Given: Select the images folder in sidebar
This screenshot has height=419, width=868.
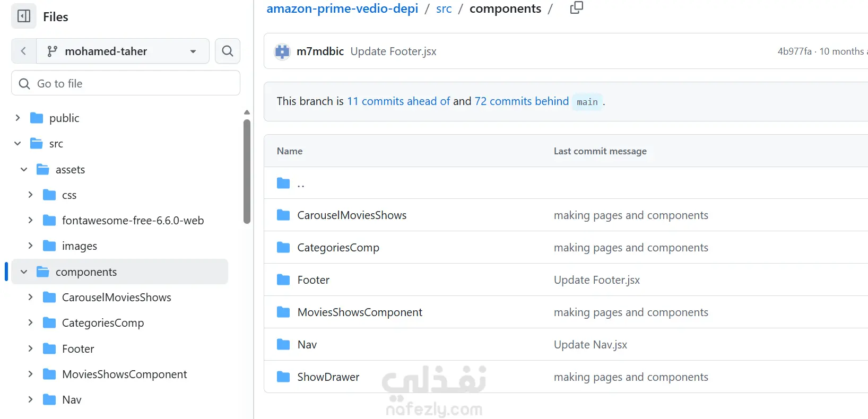Looking at the screenshot, I should tap(79, 246).
